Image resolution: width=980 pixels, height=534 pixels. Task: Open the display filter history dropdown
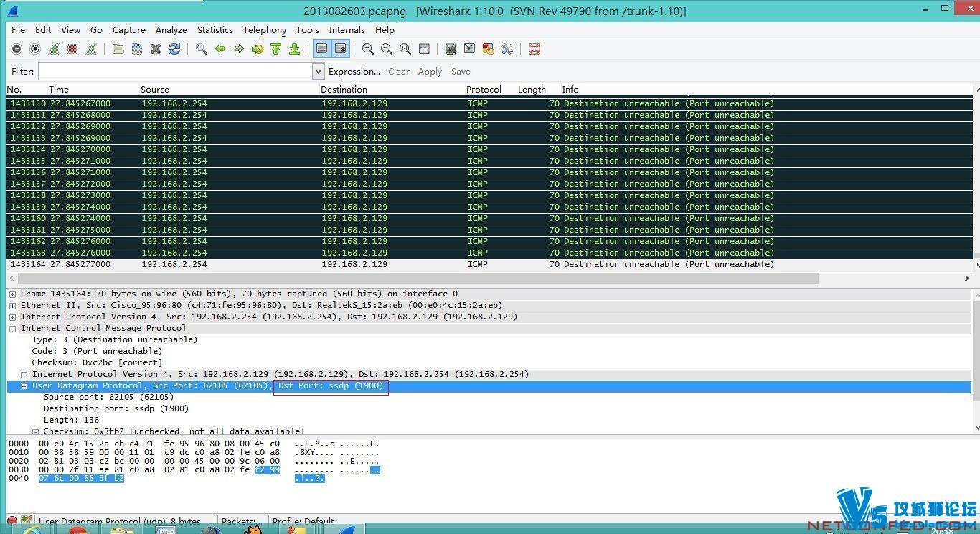[319, 71]
